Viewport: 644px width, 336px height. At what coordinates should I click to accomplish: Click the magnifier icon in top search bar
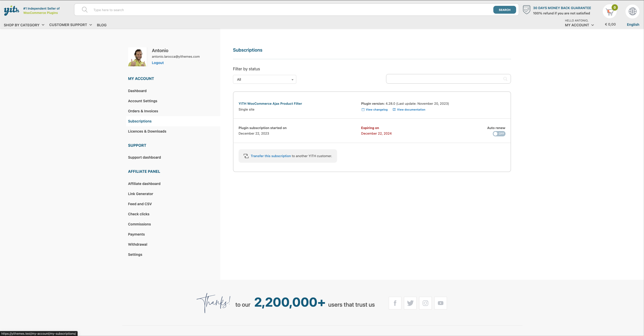pos(85,10)
